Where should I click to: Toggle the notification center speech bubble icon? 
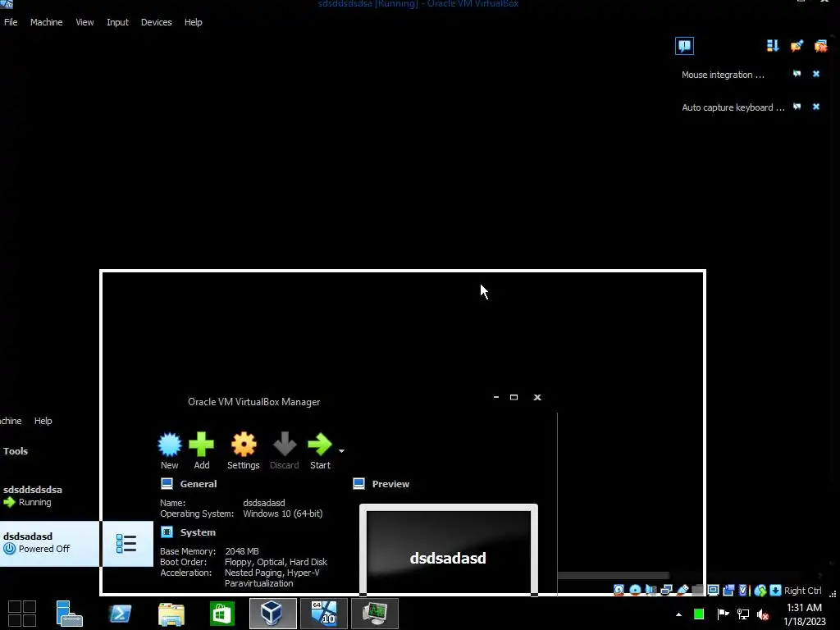click(x=684, y=46)
